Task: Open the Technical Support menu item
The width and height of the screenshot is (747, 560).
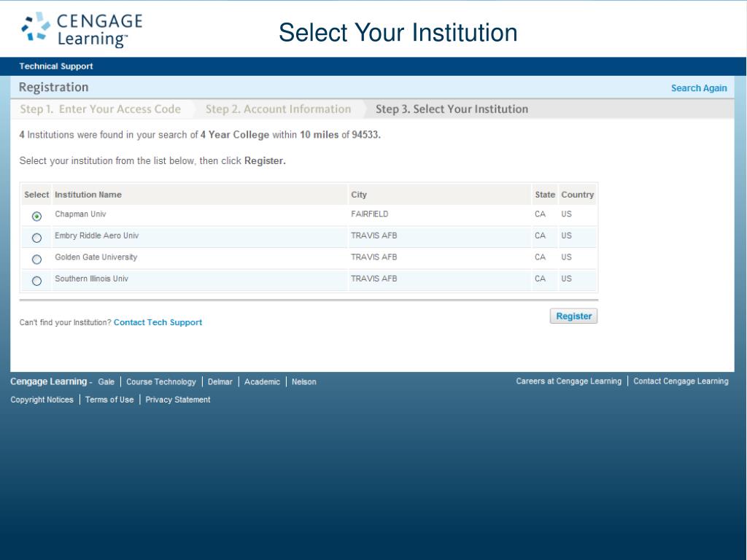Action: click(56, 66)
